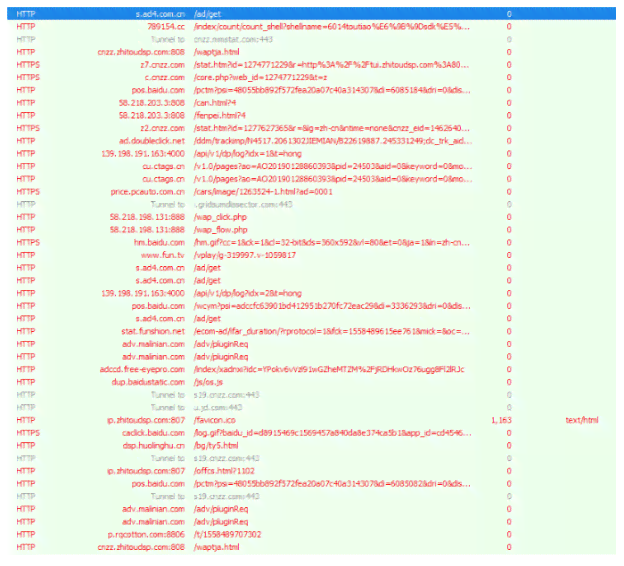Click the /wap_flow.php URL
This screenshot has width=624, height=566.
point(220,230)
